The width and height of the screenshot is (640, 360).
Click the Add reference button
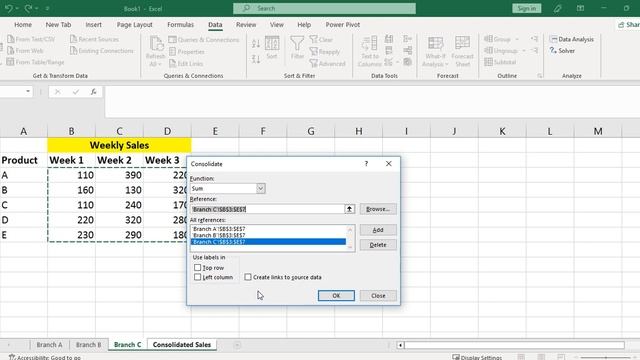tap(378, 230)
